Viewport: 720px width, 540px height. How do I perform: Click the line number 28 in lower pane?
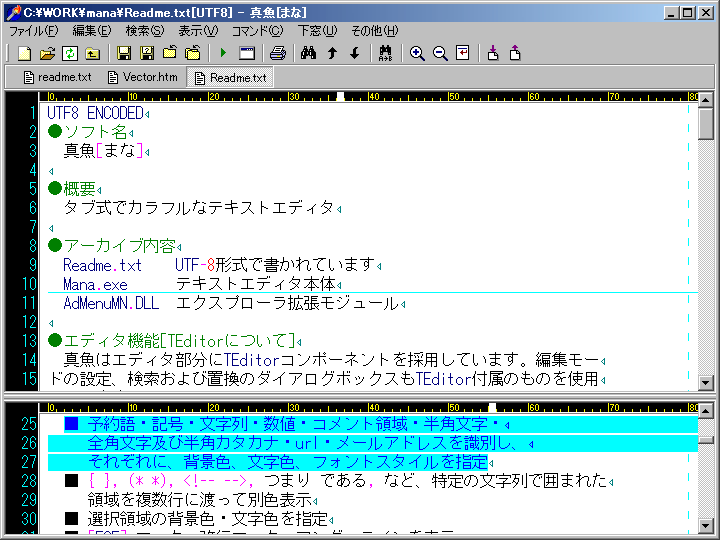28,481
